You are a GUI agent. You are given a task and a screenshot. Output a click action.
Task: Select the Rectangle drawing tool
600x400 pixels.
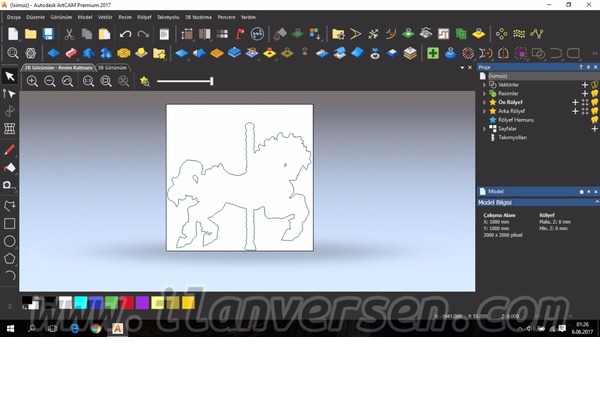[10, 224]
